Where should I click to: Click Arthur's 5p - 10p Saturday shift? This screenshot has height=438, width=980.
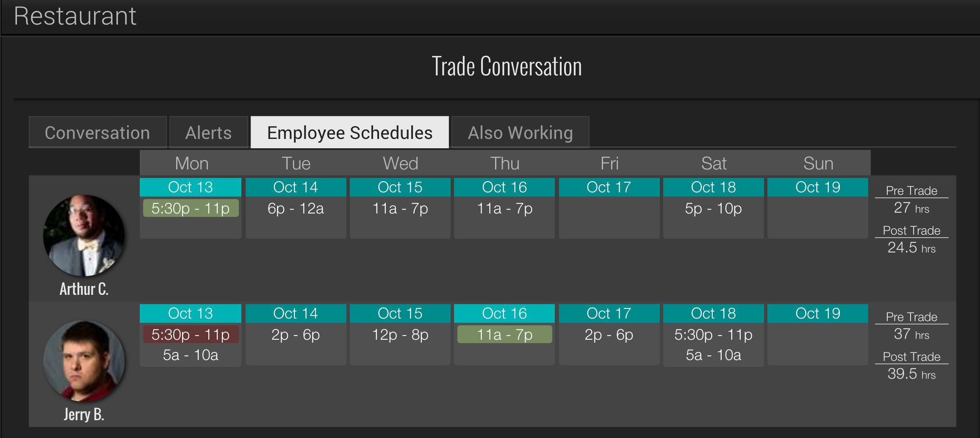[713, 208]
